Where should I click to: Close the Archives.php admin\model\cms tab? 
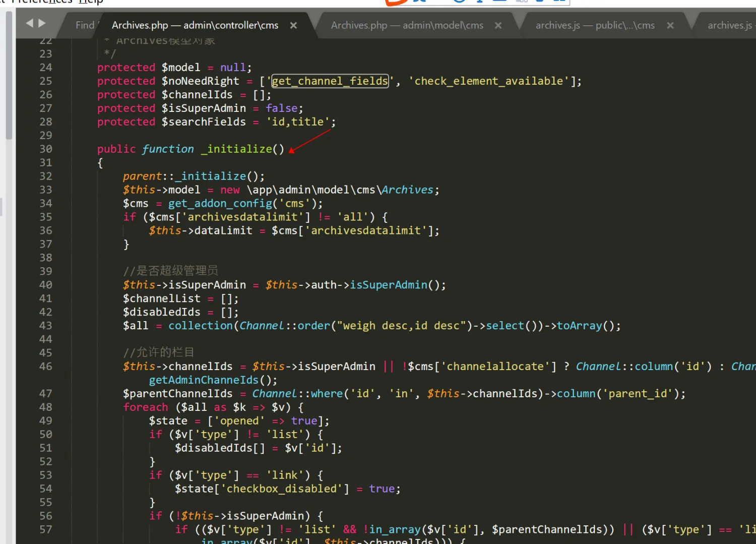click(498, 25)
